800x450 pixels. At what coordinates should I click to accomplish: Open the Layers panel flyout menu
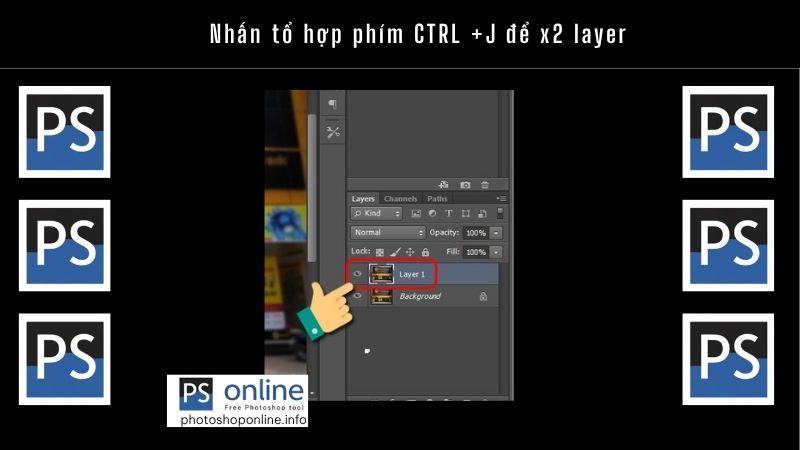point(502,198)
